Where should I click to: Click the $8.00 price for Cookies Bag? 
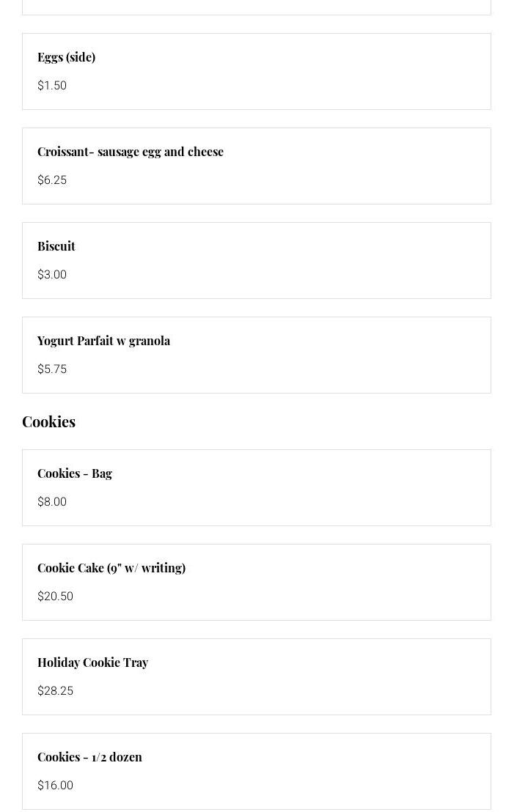tap(52, 502)
